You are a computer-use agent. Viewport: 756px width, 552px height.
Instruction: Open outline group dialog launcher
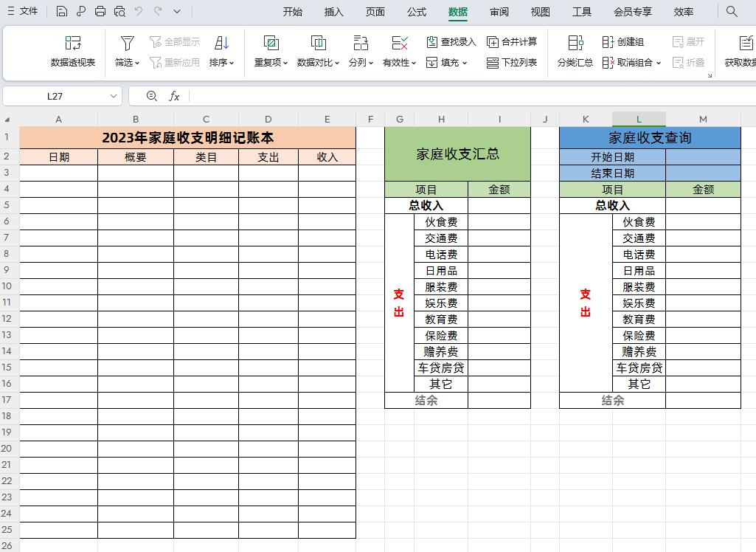[710, 75]
